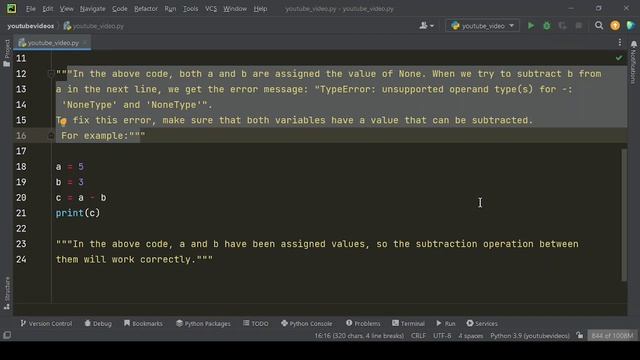Change 4 spaces indent setting
The width and height of the screenshot is (640, 360).
tap(471, 336)
